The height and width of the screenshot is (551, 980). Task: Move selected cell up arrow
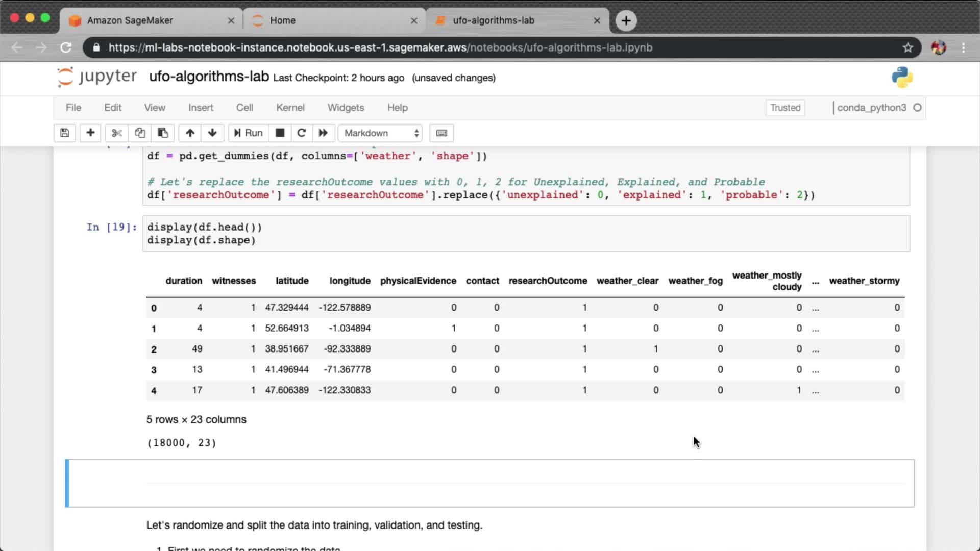click(x=190, y=133)
